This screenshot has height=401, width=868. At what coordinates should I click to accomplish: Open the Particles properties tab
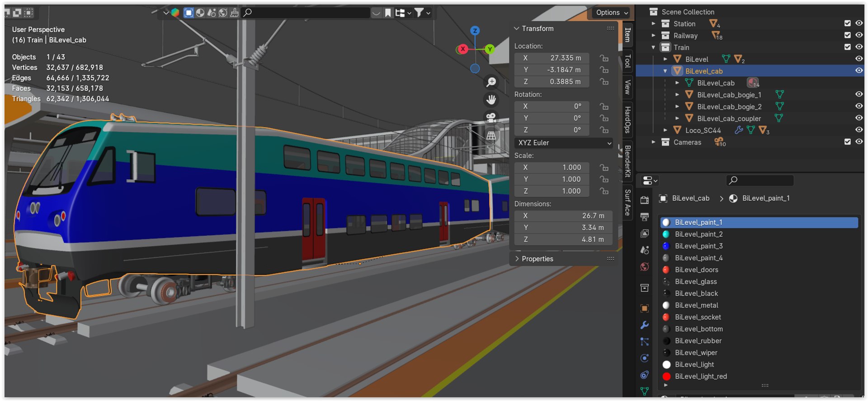[645, 342]
